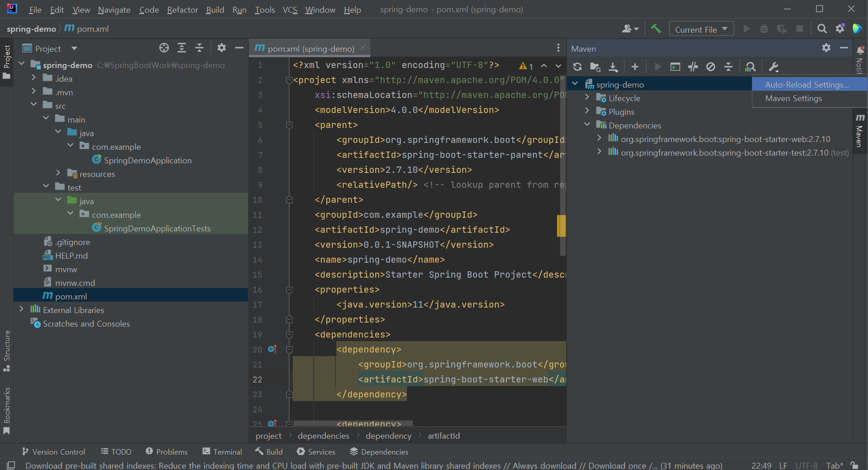Collapse spring-demo project root node
The height and width of the screenshot is (470, 868).
[x=21, y=64]
